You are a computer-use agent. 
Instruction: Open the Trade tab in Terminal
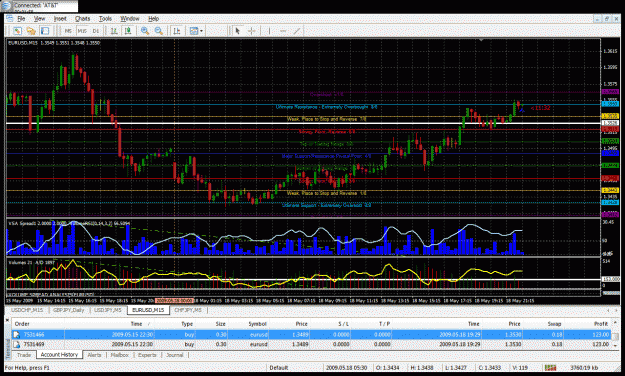pyautogui.click(x=24, y=355)
